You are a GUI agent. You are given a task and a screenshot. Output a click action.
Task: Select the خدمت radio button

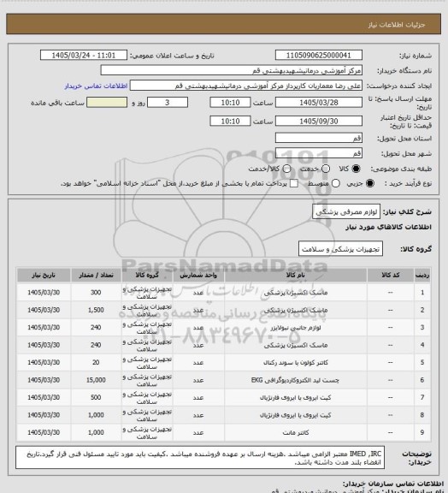(x=326, y=169)
